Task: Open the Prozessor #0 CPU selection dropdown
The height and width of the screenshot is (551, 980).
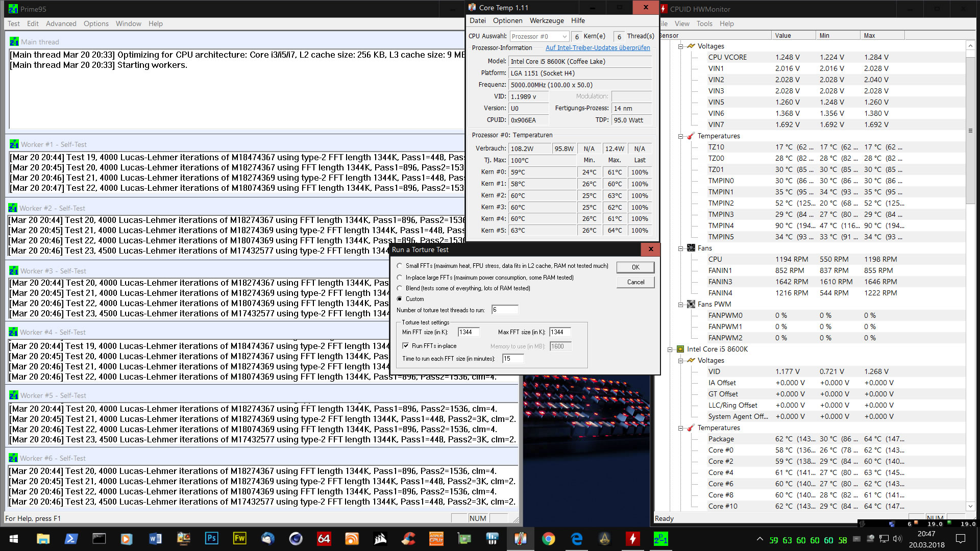Action: 539,36
